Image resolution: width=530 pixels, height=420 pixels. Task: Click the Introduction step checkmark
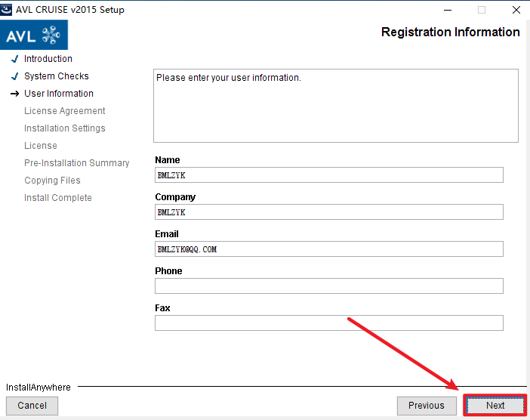pyautogui.click(x=14, y=59)
